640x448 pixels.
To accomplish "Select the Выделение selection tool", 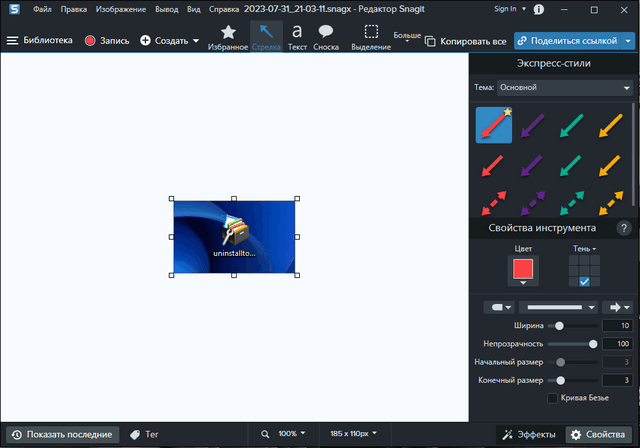I will click(x=371, y=36).
